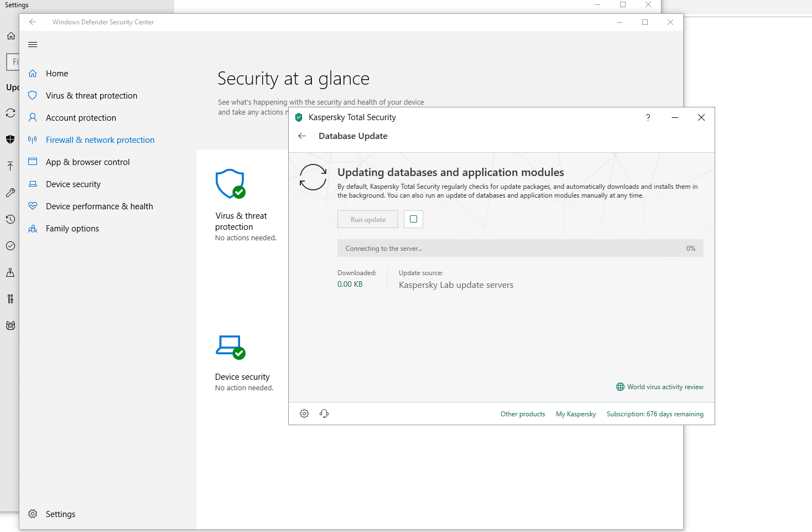This screenshot has width=812, height=532.
Task: Click 'Security at a glance' heading
Action: point(293,79)
